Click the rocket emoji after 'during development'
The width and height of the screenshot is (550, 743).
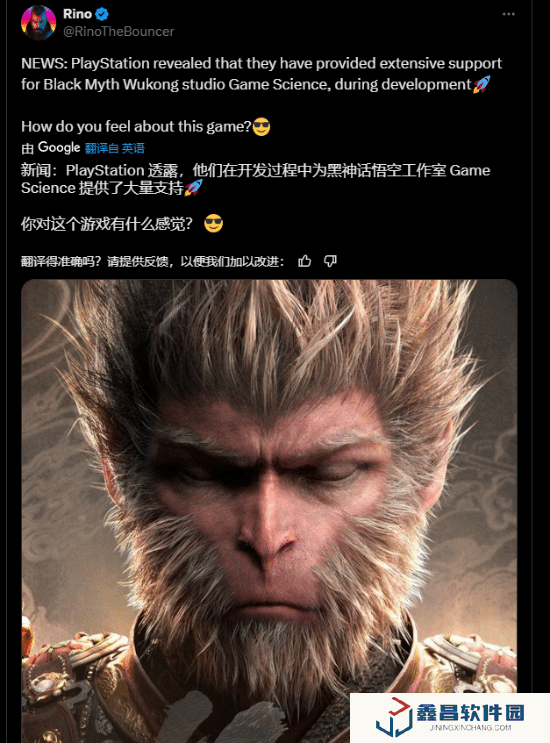point(481,84)
